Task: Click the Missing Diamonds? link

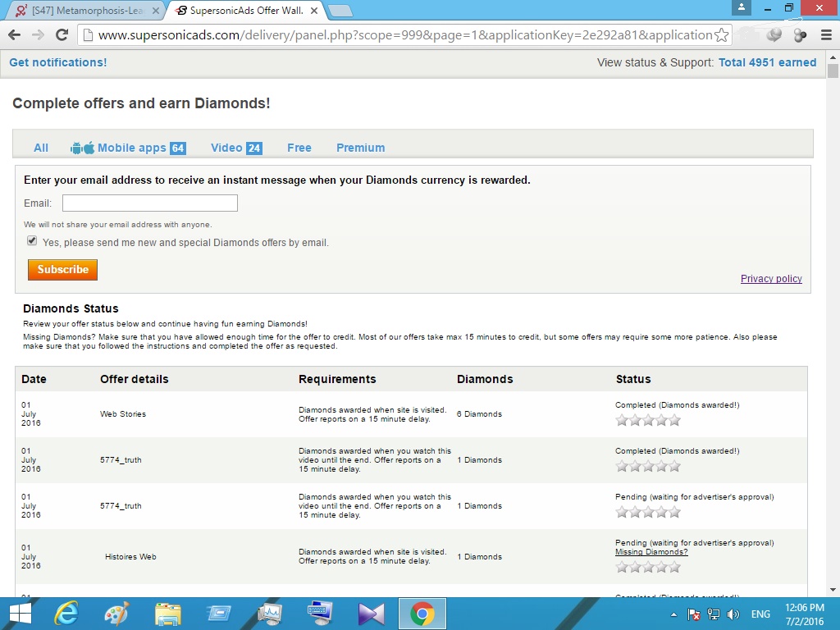Action: (651, 552)
